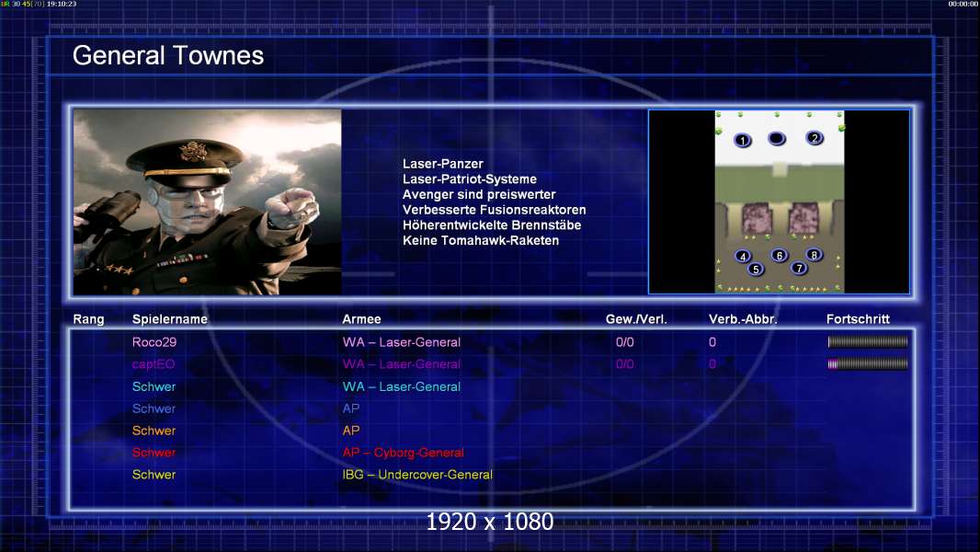
Task: Click the '0/0' score in captEO's row
Action: [625, 363]
